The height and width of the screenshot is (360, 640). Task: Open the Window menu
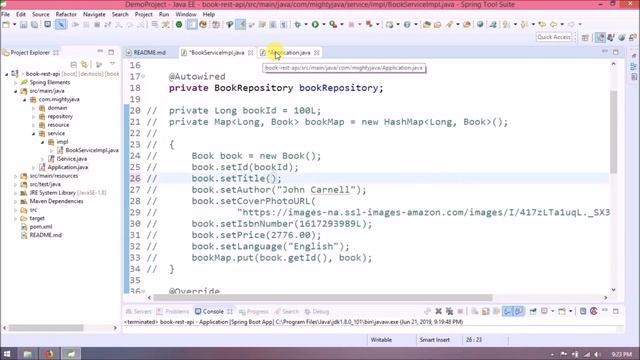point(186,14)
